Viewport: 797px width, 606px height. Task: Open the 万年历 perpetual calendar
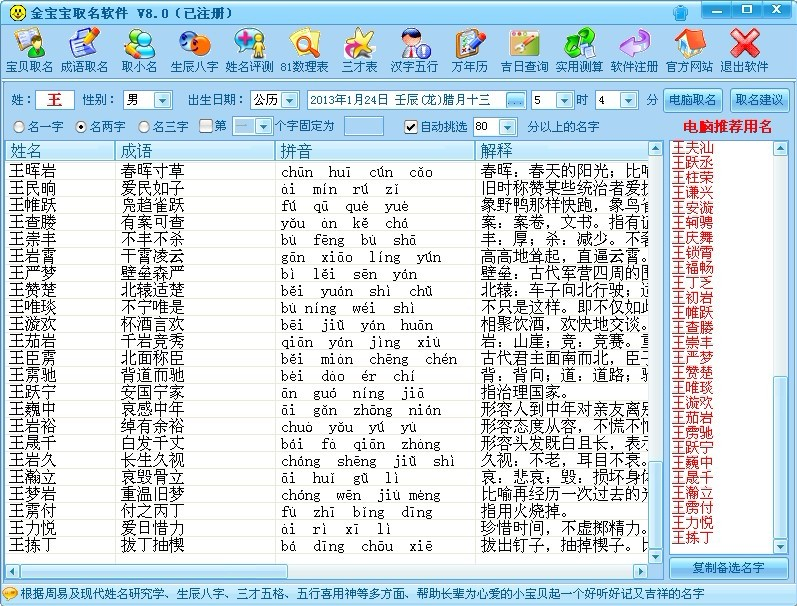point(469,50)
